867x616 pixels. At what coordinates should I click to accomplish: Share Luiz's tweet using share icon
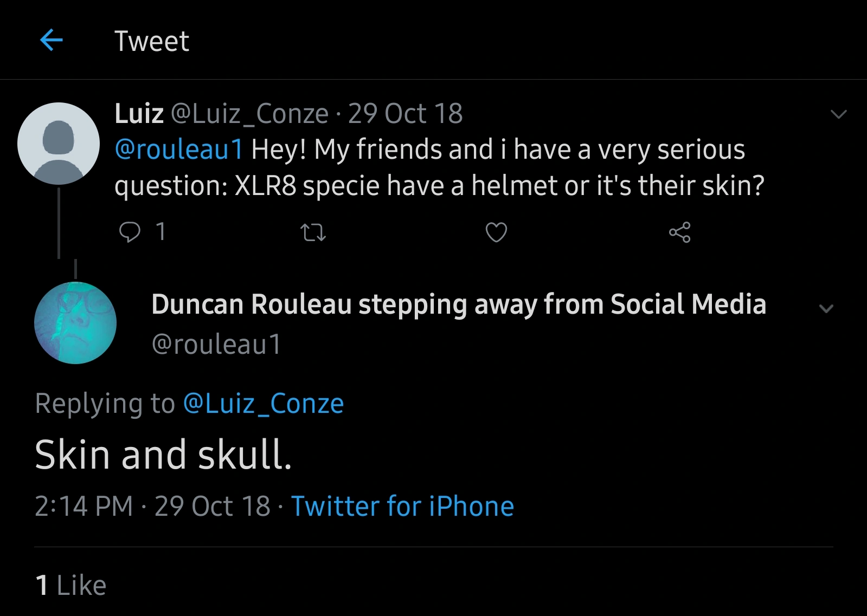(x=679, y=232)
